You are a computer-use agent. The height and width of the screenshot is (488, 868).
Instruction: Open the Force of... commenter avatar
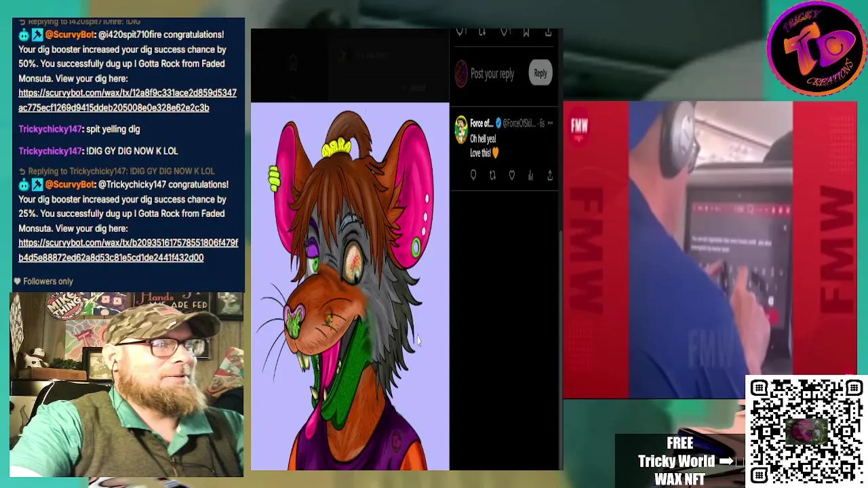click(461, 129)
